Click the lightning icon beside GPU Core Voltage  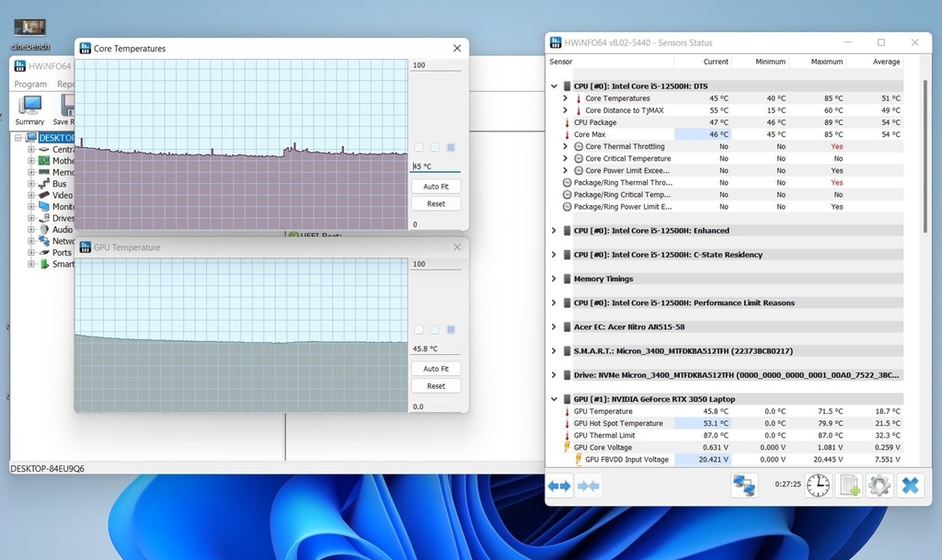tap(567, 447)
